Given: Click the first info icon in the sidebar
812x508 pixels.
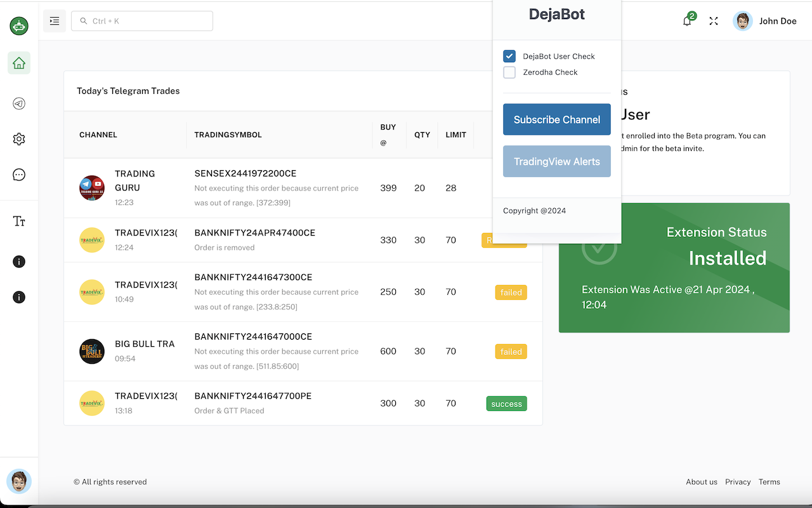Looking at the screenshot, I should (x=19, y=261).
